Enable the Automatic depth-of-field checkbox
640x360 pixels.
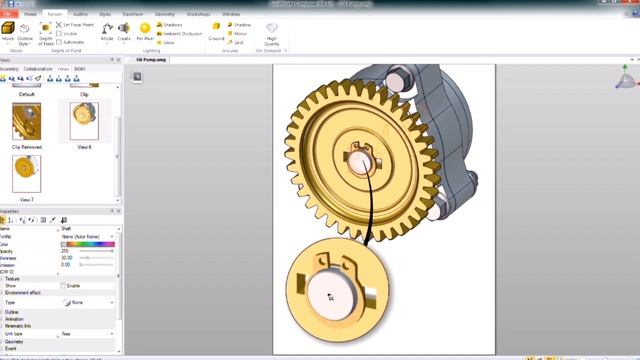(x=59, y=42)
